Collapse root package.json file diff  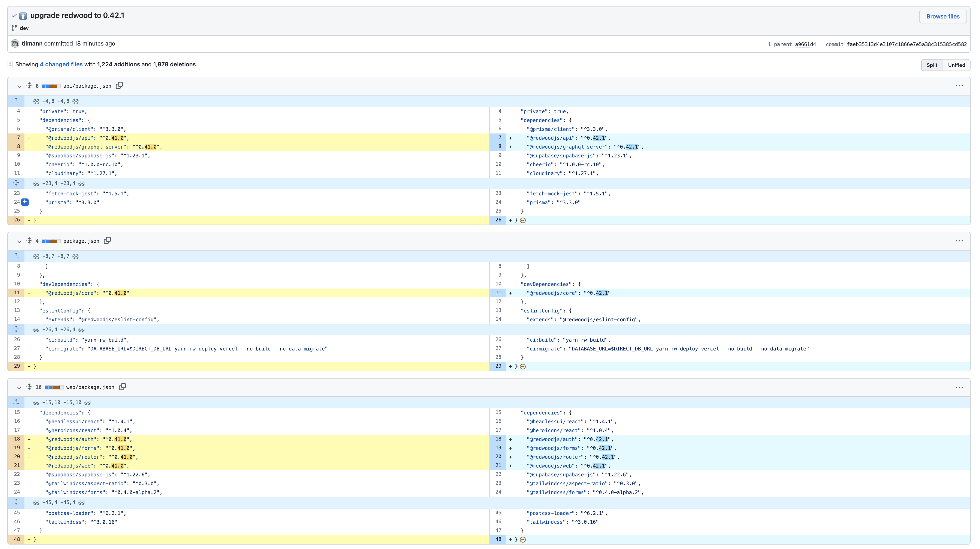(x=19, y=241)
